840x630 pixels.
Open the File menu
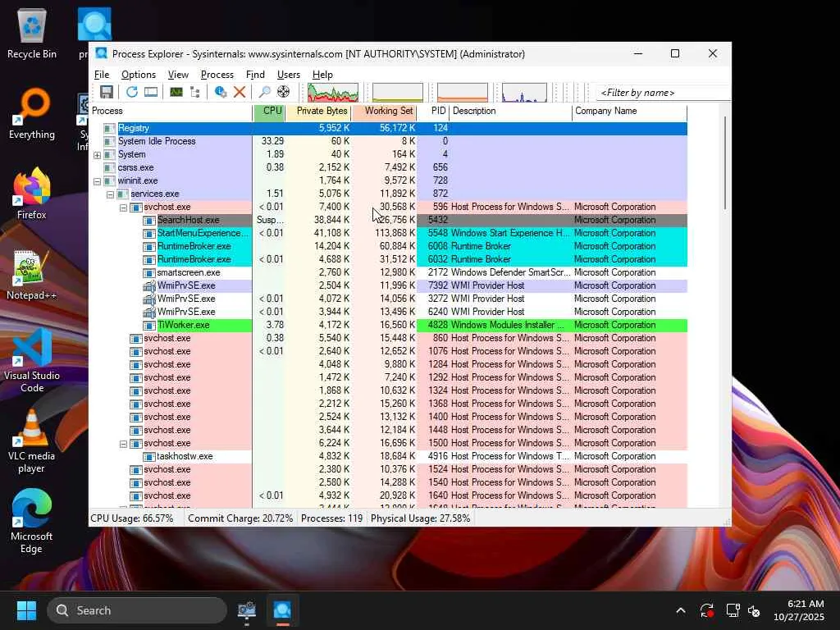(102, 75)
